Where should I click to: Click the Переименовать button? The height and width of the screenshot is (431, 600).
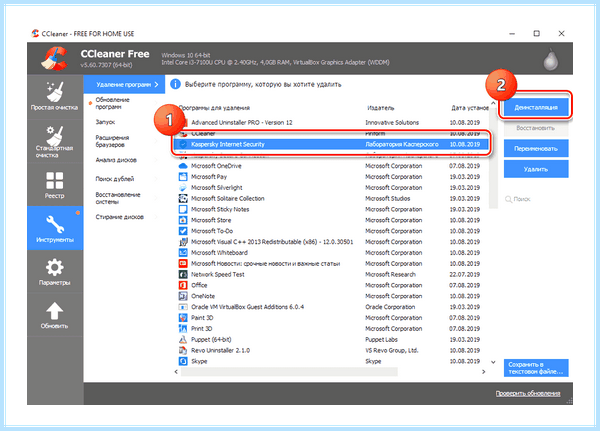[x=536, y=149]
